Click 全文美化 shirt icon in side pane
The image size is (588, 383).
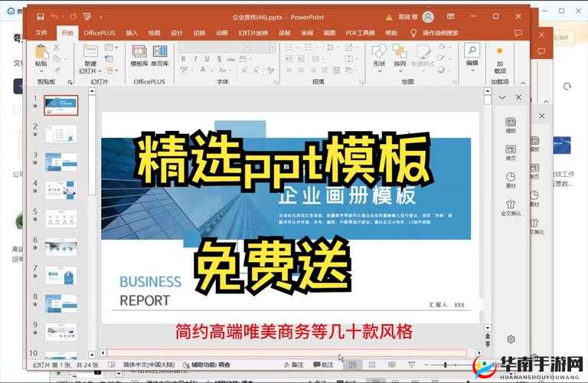click(x=511, y=205)
